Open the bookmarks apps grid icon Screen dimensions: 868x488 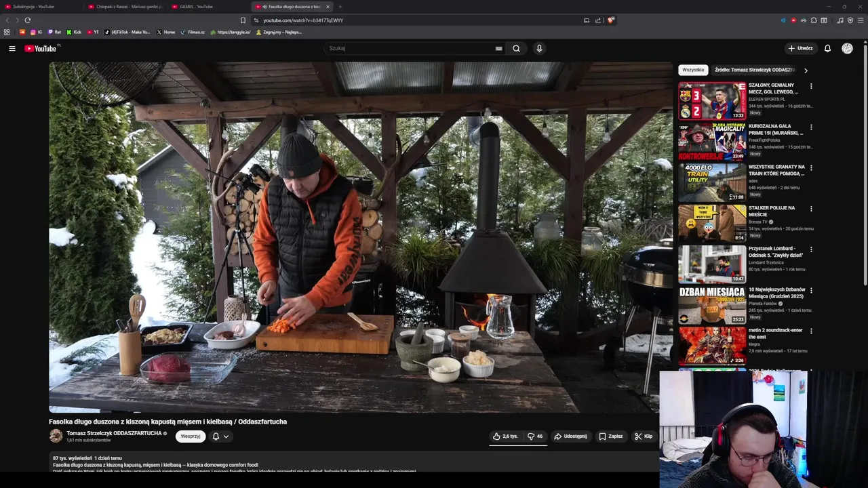7,32
